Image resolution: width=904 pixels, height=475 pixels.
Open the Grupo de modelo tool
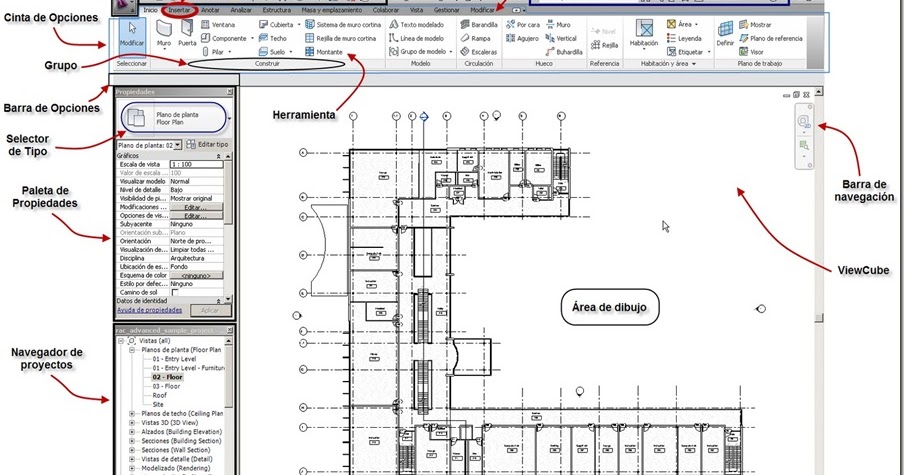point(418,52)
